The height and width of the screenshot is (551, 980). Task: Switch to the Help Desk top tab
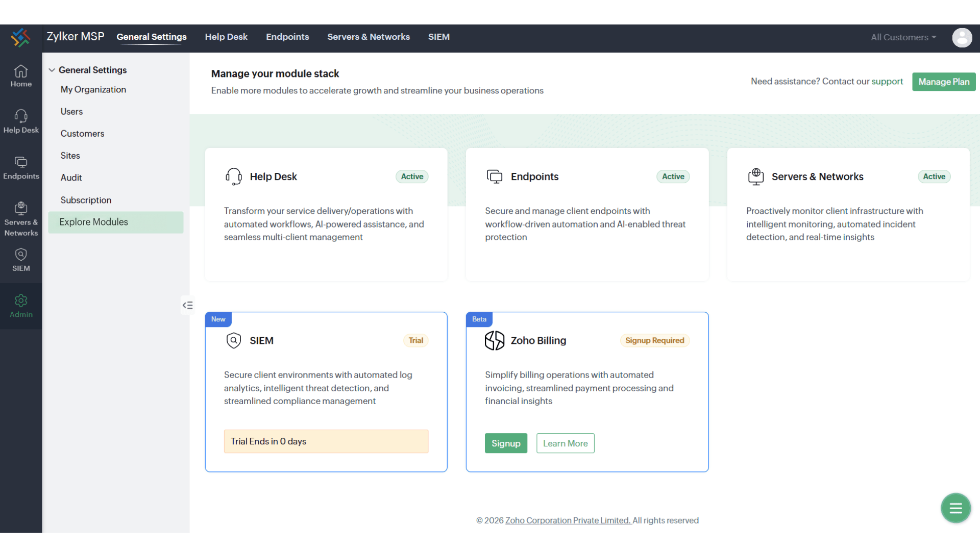coord(226,37)
